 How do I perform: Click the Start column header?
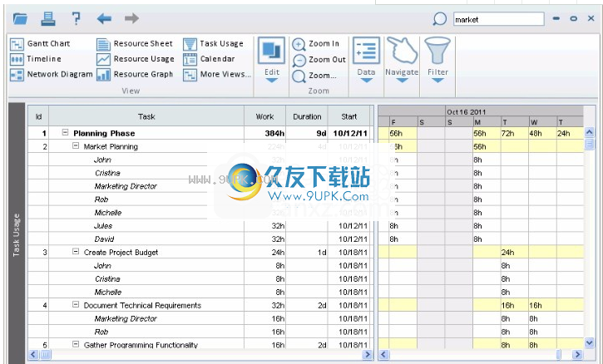pos(348,116)
